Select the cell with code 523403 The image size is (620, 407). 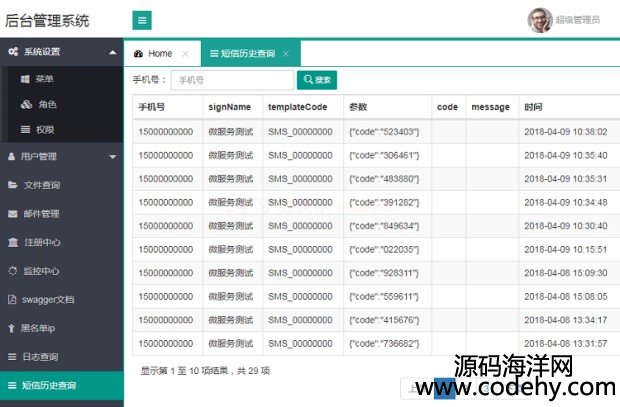pyautogui.click(x=387, y=132)
